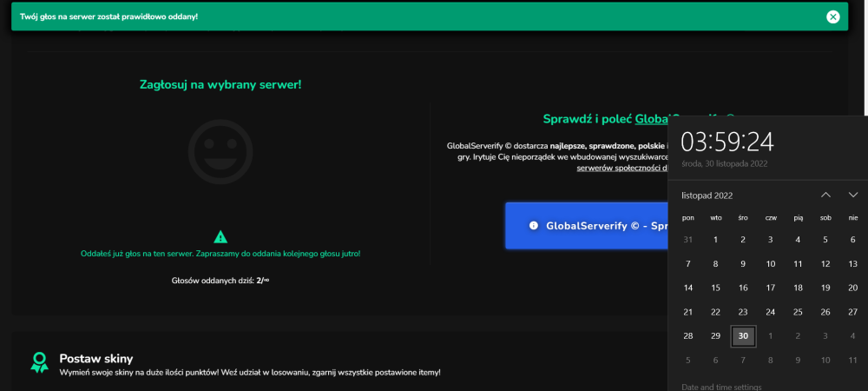Pick day 20 in the calendar
This screenshot has height=391, width=868.
coord(853,288)
